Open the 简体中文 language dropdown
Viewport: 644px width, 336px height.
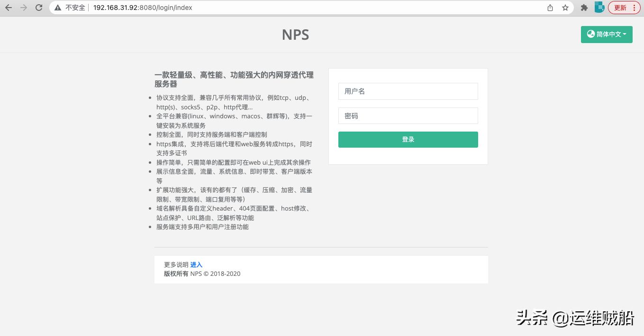(607, 35)
